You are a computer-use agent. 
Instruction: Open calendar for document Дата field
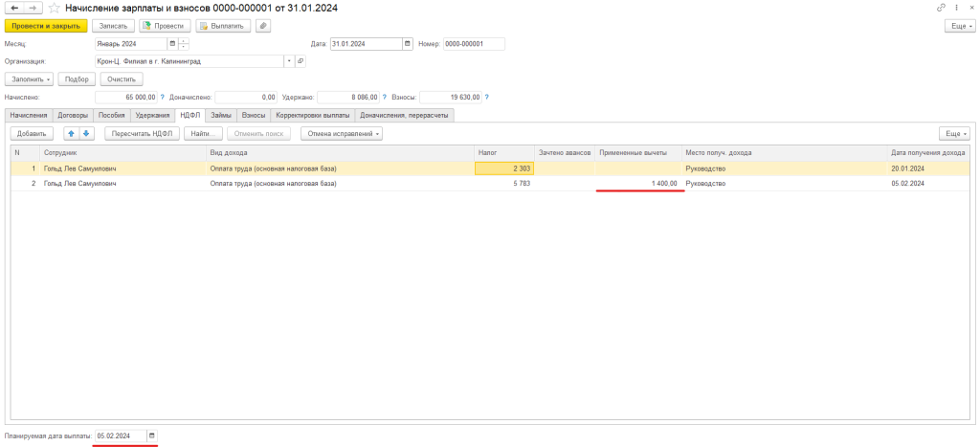[x=407, y=44]
